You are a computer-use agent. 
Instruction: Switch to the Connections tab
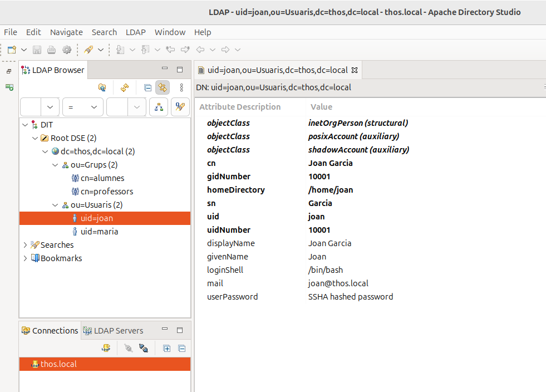click(50, 331)
